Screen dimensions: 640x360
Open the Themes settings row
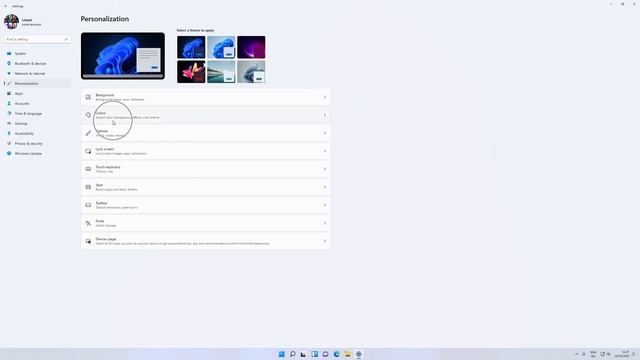click(206, 133)
